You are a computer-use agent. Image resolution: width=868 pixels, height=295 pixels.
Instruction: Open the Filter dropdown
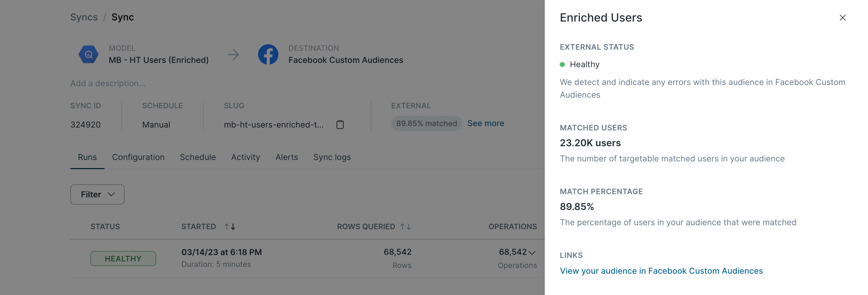[x=97, y=194]
